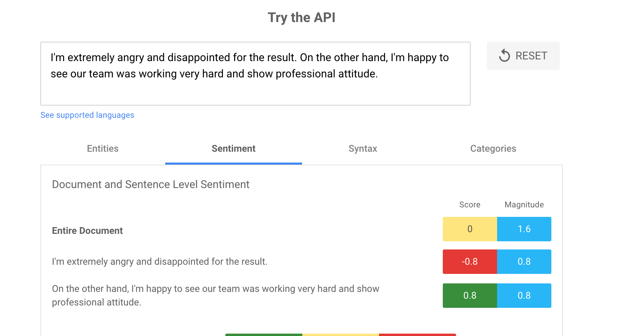This screenshot has height=336, width=644.
Task: Click the Magnitude column header
Action: [524, 205]
